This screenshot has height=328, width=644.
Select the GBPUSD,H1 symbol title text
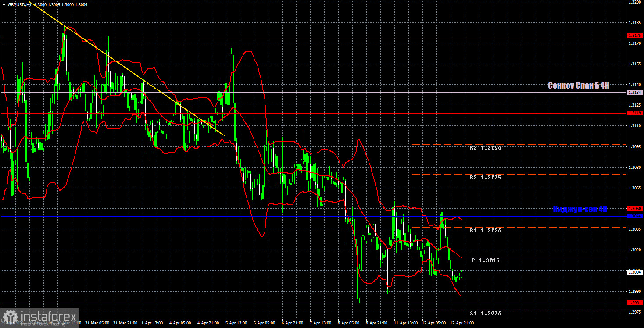coord(20,4)
